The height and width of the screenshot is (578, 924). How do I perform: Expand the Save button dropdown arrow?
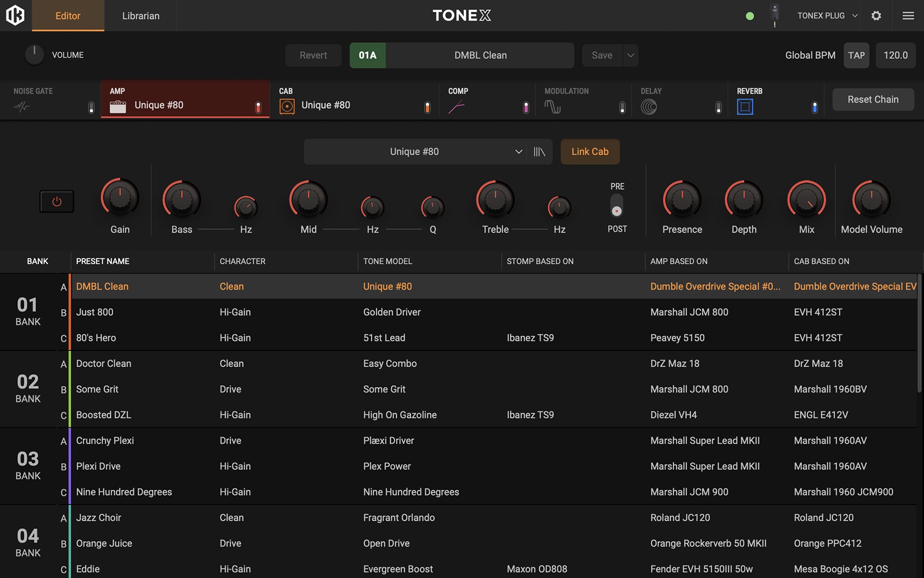630,55
